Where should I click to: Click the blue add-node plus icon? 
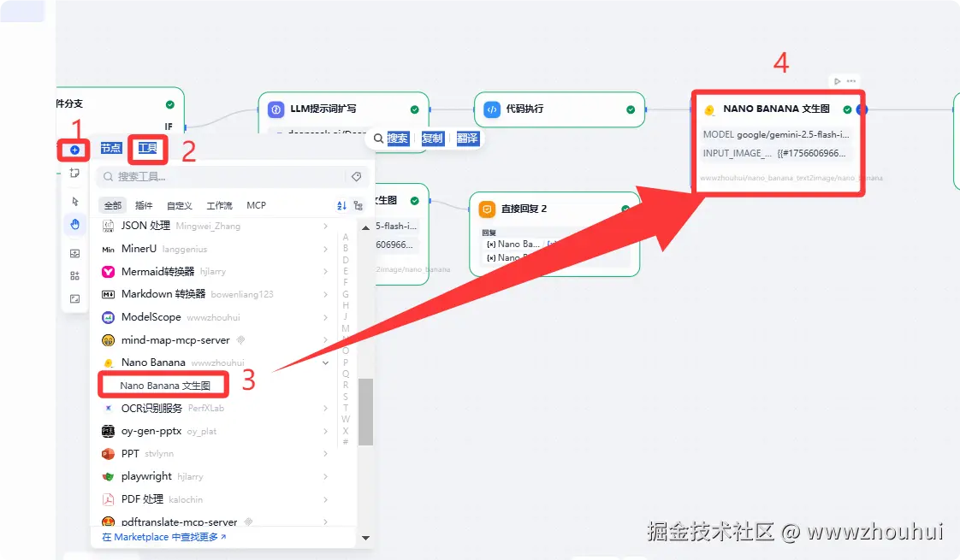(74, 150)
